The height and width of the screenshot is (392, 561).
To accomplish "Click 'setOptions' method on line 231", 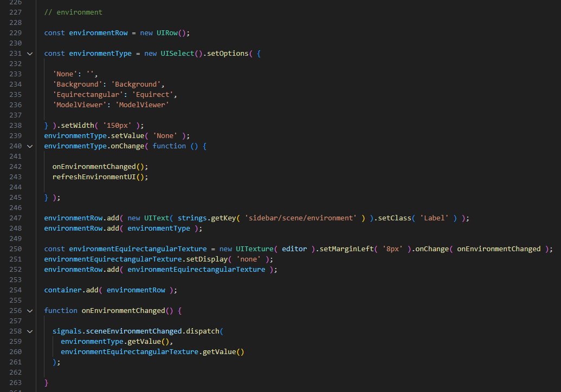I will click(x=228, y=54).
